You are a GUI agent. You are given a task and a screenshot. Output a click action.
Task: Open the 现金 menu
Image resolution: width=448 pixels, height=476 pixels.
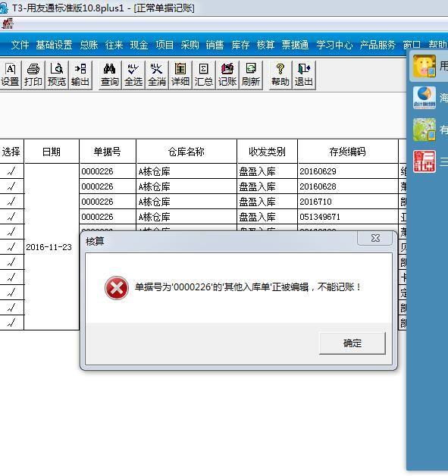(139, 45)
